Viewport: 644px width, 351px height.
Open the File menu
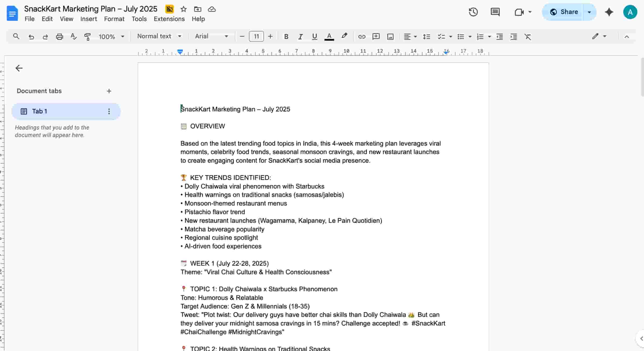tap(30, 19)
